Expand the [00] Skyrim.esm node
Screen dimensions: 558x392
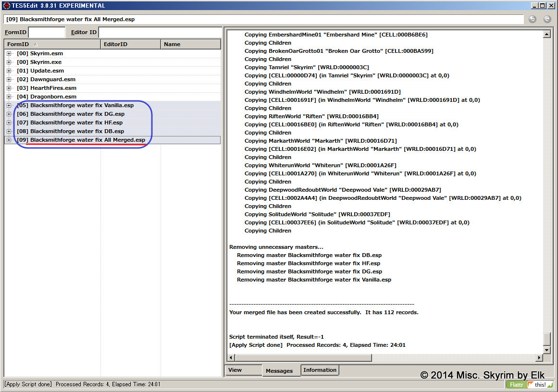click(x=9, y=53)
